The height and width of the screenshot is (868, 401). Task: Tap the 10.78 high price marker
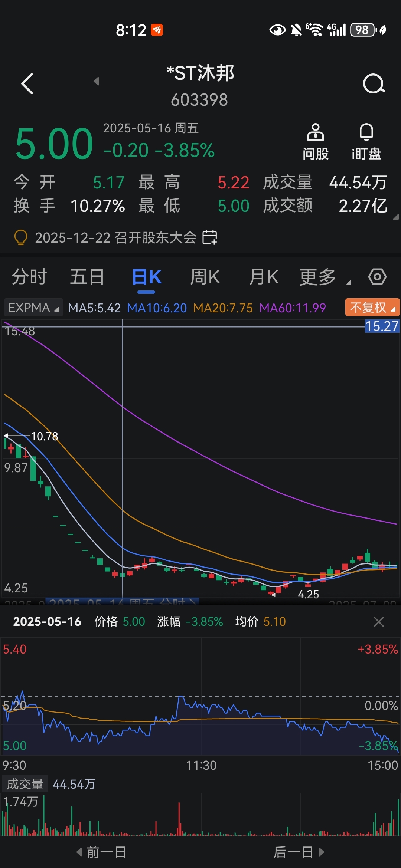44,436
